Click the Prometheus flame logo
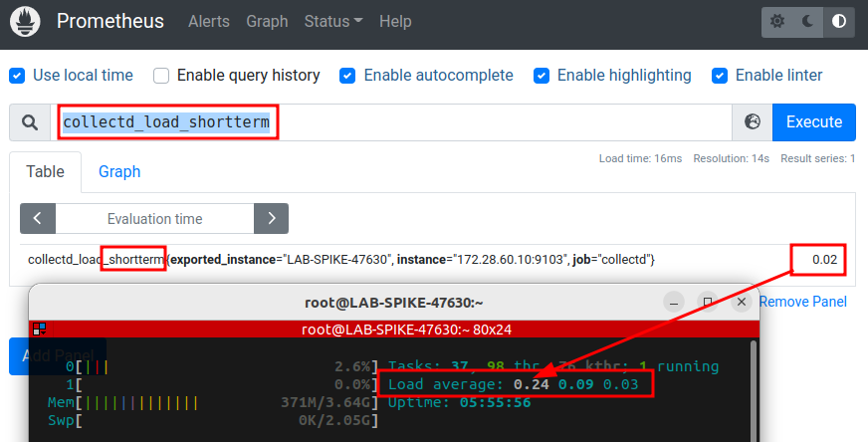Image resolution: width=868 pixels, height=442 pixels. [25, 22]
